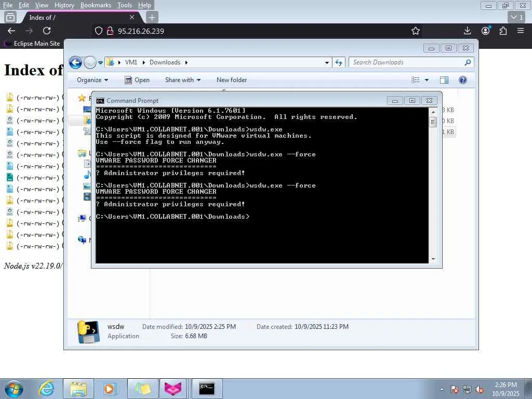This screenshot has width=532, height=399.
Task: Reload the browser page
Action: click(47, 31)
